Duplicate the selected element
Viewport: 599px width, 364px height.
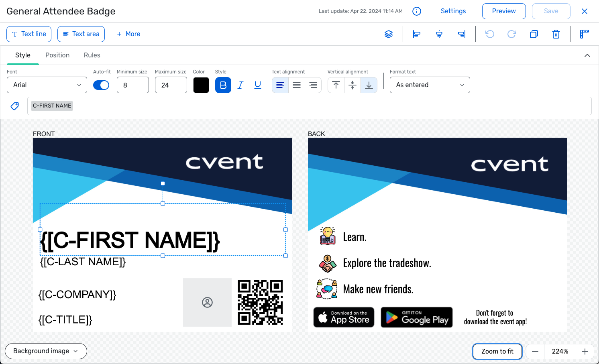(534, 34)
